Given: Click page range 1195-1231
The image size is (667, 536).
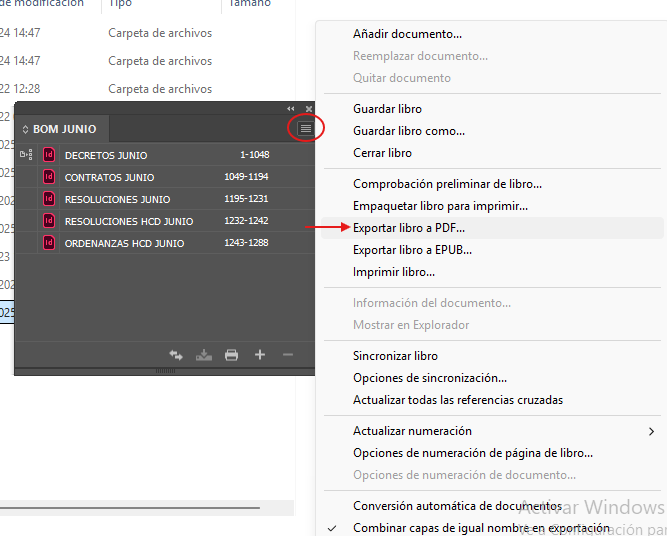Looking at the screenshot, I should point(246,199).
